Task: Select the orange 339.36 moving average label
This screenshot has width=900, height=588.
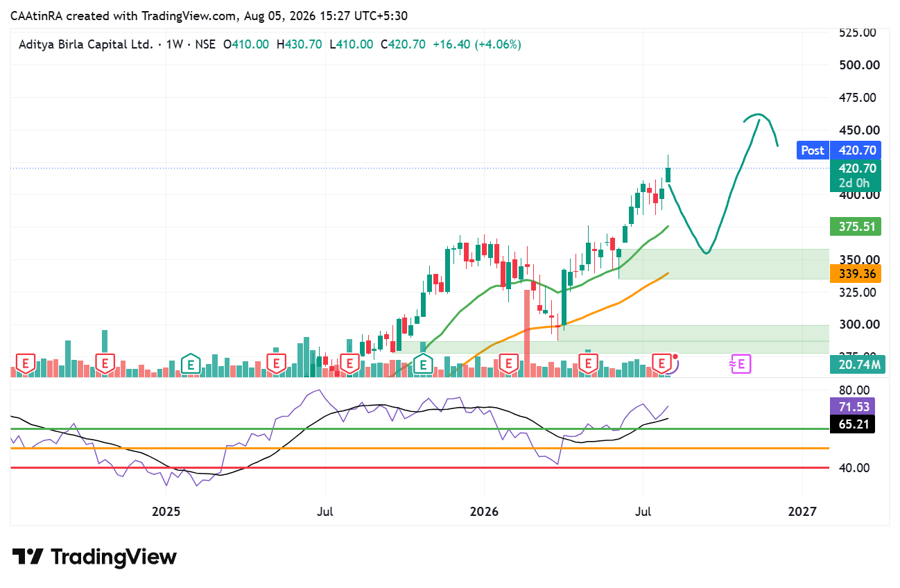Action: pyautogui.click(x=856, y=273)
